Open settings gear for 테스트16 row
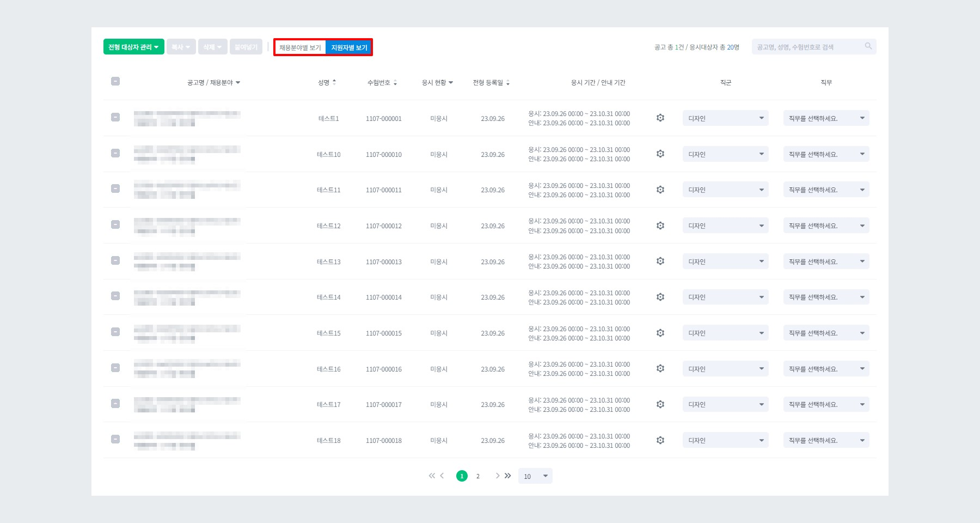 point(660,368)
